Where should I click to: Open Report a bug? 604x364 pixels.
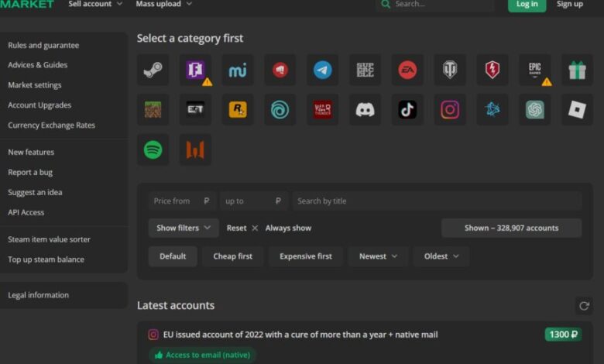click(30, 172)
